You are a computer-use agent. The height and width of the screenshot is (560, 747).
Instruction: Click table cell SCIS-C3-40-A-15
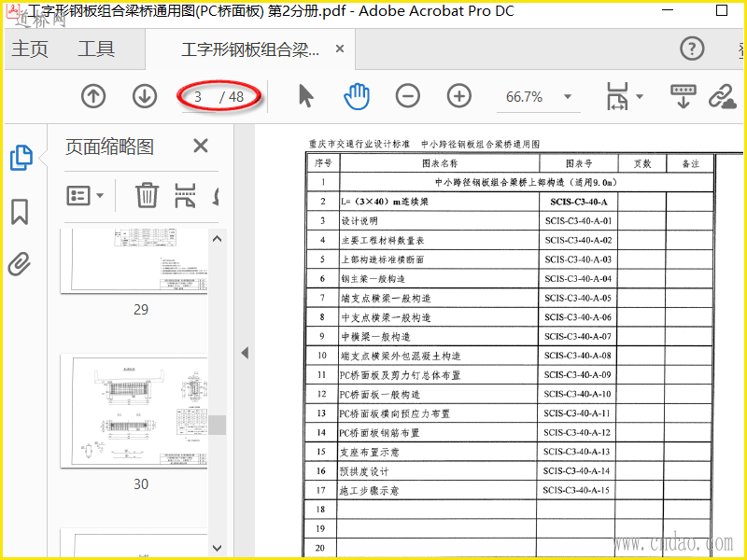click(x=576, y=490)
